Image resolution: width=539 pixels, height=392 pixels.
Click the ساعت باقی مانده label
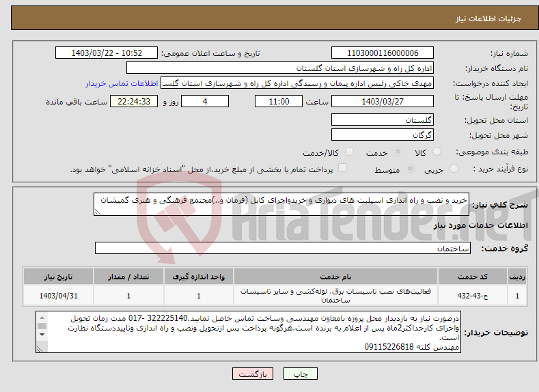point(77,102)
